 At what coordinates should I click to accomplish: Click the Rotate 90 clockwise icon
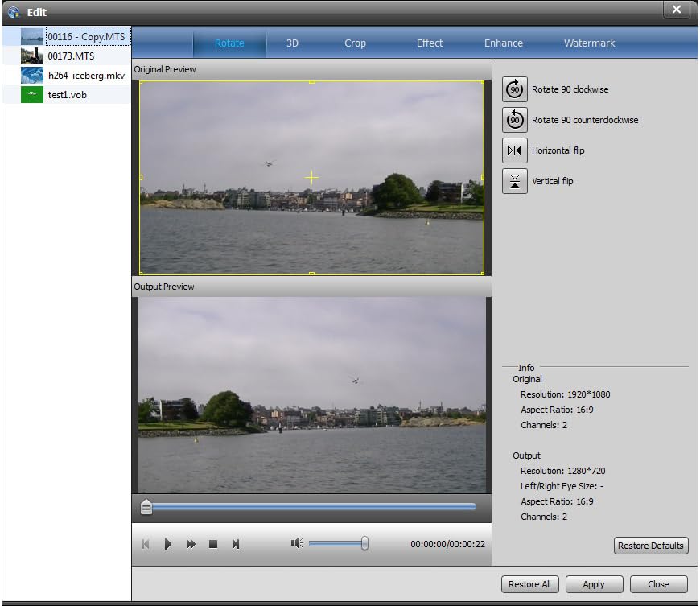515,89
